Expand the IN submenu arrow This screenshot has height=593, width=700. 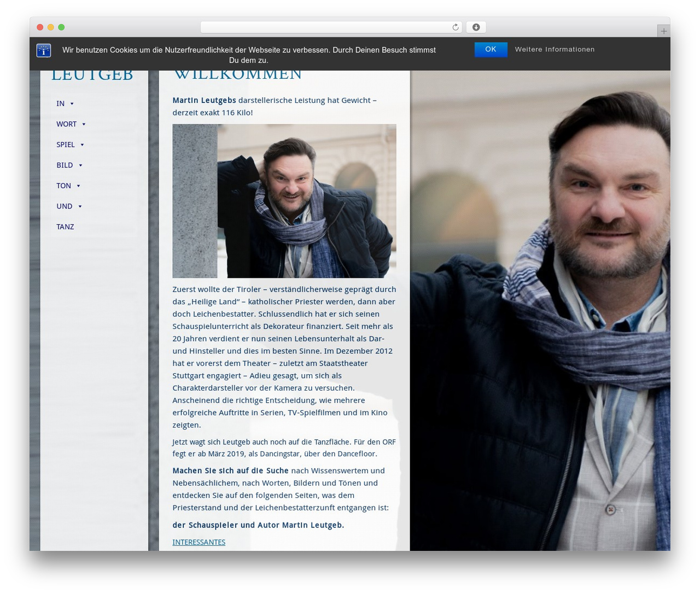point(72,104)
